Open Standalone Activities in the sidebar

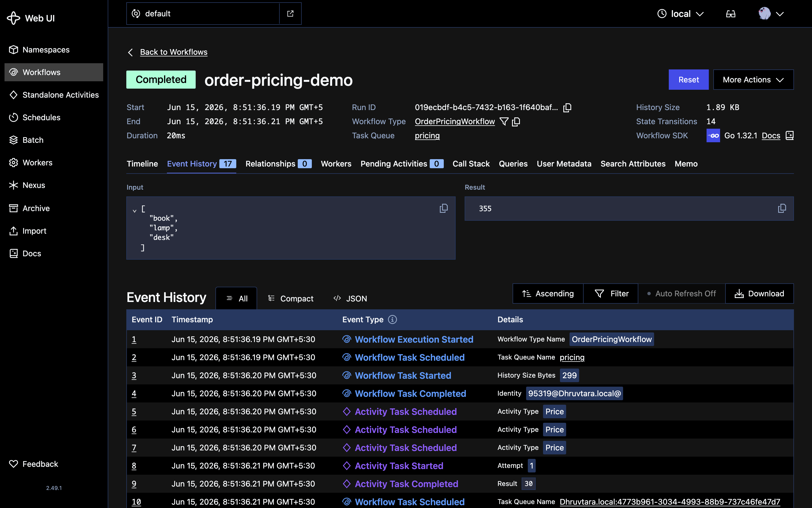tap(54, 95)
